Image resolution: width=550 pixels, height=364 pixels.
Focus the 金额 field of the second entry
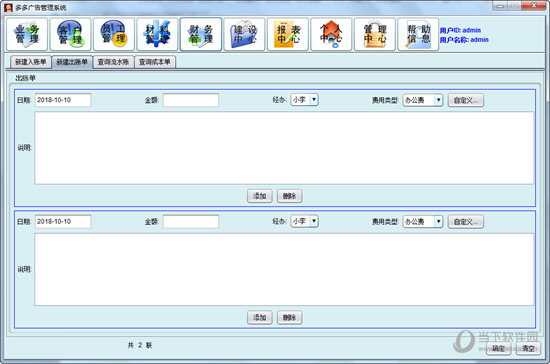click(x=191, y=221)
